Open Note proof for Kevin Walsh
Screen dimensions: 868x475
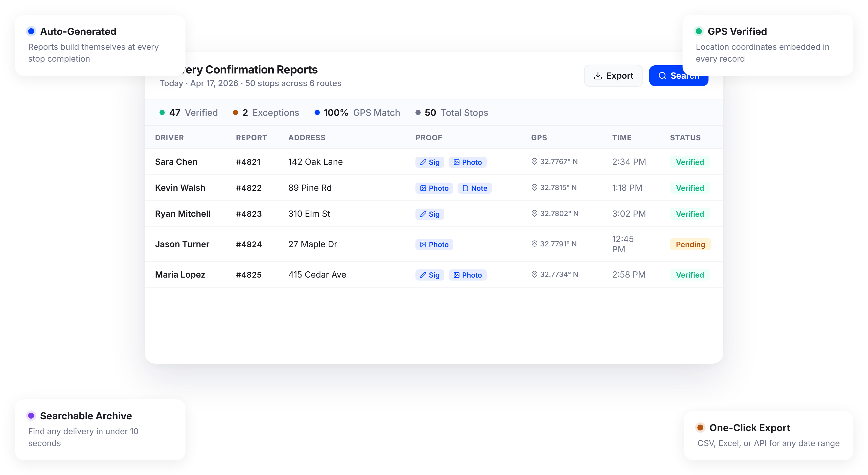point(475,188)
